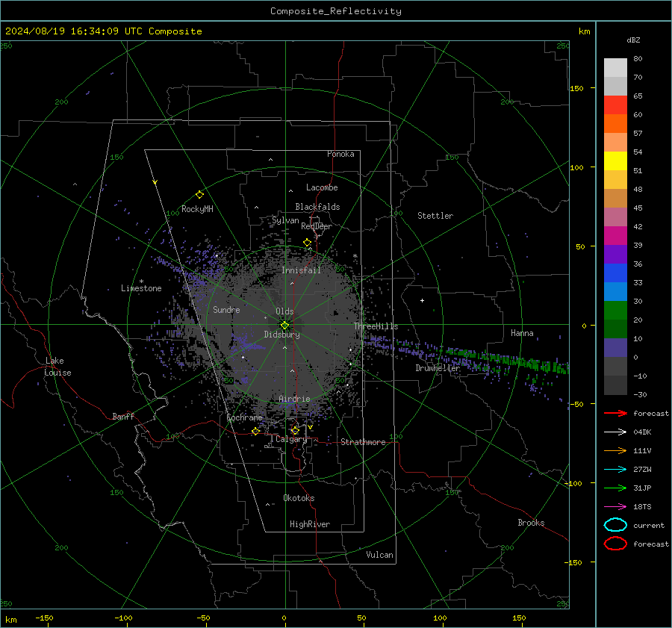
Task: Click the Blackfalds label
Action: pyautogui.click(x=317, y=207)
